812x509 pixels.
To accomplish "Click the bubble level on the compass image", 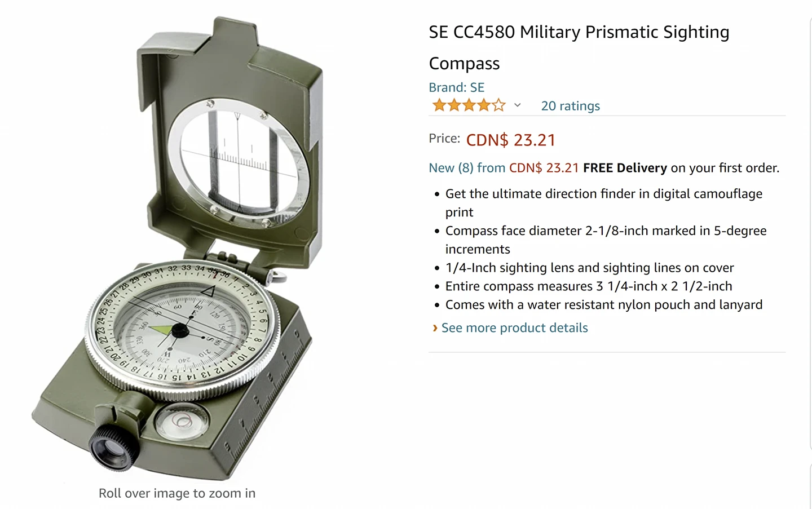I will [x=182, y=421].
